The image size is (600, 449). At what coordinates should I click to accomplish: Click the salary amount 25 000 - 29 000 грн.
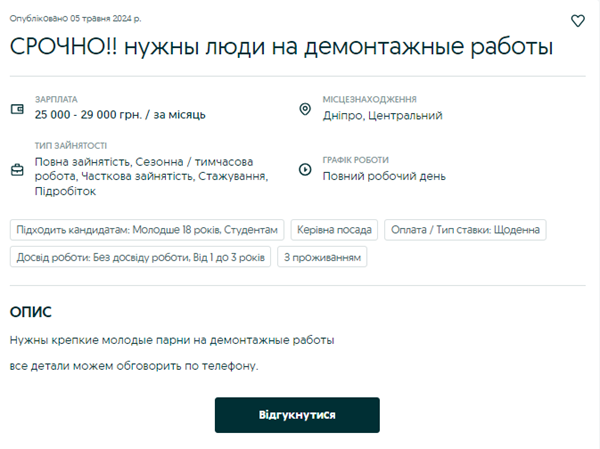(x=120, y=115)
